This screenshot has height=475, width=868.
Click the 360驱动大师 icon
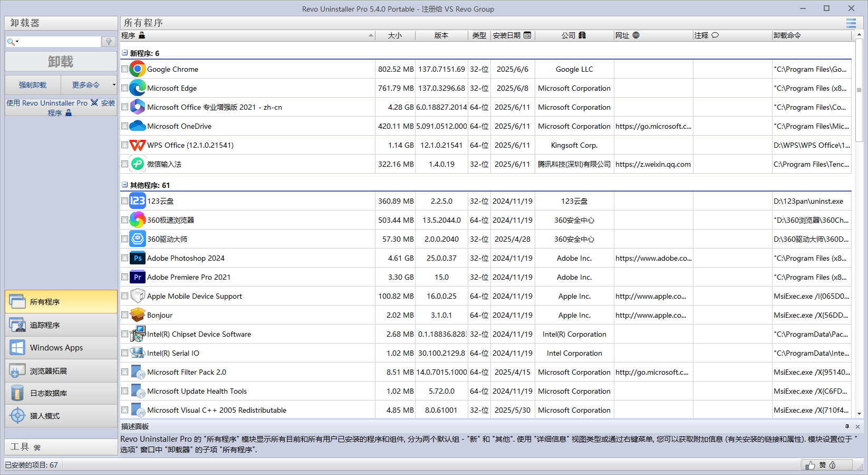(x=138, y=239)
